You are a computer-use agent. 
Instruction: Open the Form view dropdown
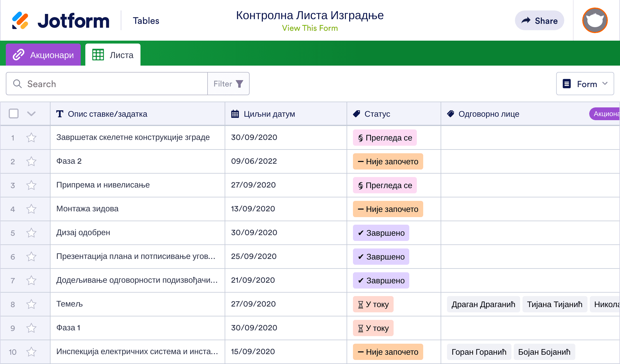click(x=585, y=84)
